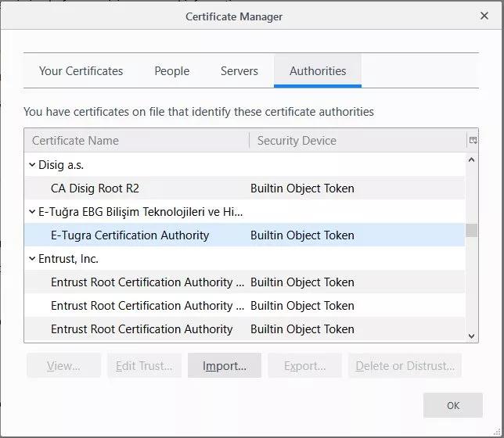
Task: Go to the Servers tab
Action: point(239,71)
